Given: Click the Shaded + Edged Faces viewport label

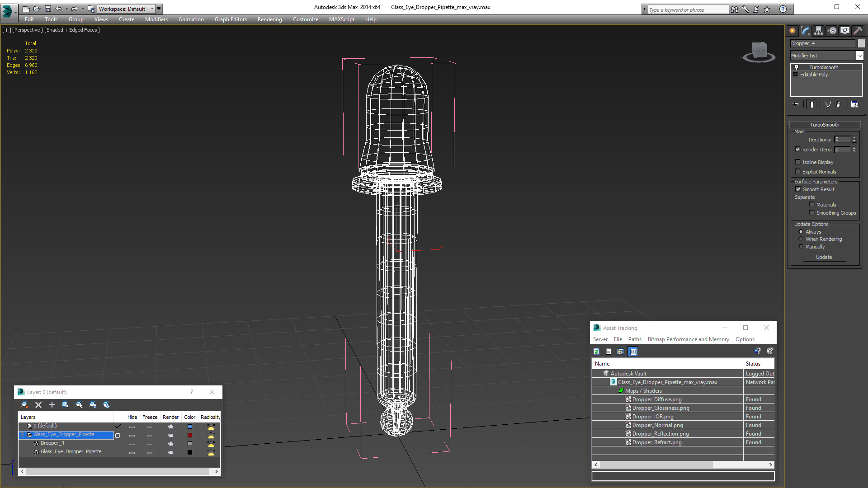Looking at the screenshot, I should (72, 30).
